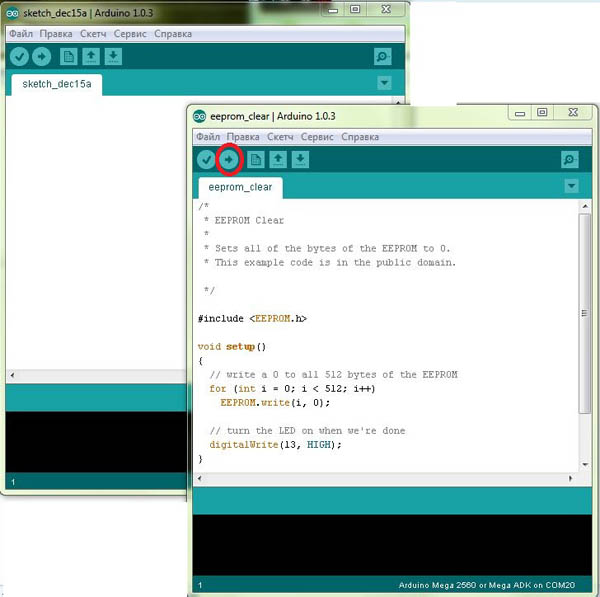Open Сервис menu in eeprom_clear window
The image size is (600, 597).
pos(317,137)
